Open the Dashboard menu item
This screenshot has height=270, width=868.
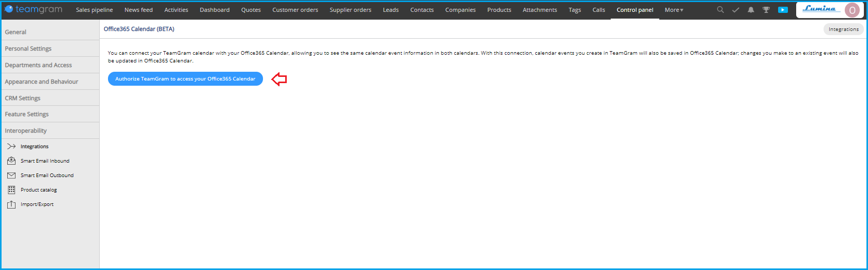coord(214,10)
